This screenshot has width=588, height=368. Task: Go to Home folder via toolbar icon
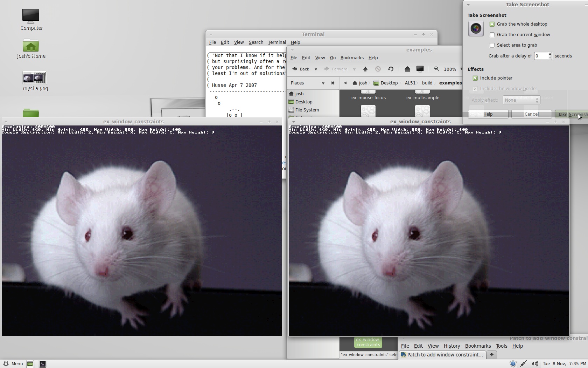[407, 69]
